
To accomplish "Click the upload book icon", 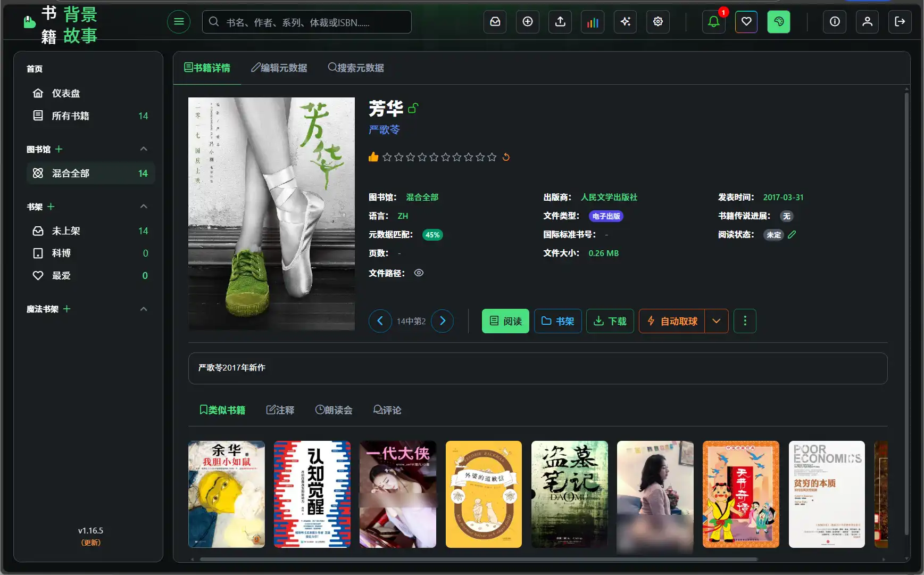I will pyautogui.click(x=560, y=22).
